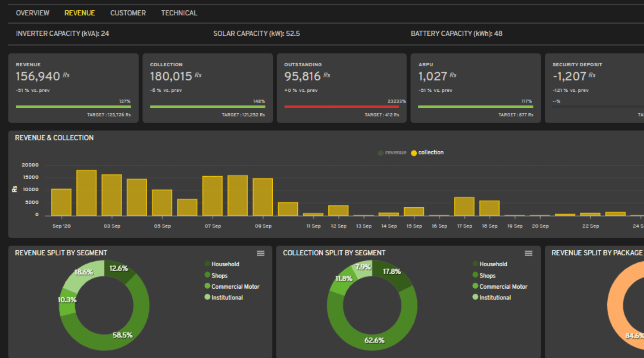The width and height of the screenshot is (644, 358).
Task: Click Household legend dot in Revenue Split chart
Action: pyautogui.click(x=207, y=264)
